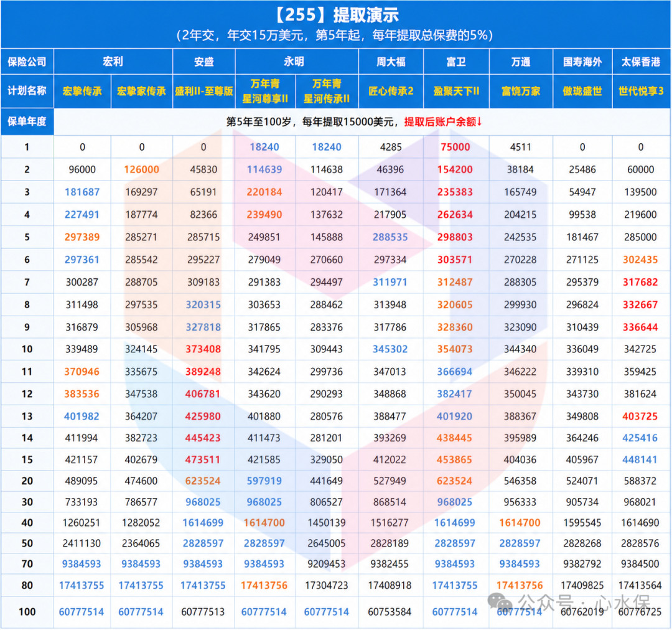Screen dimensions: 672x630
Task: Select the orange value 297389
Action: tap(82, 237)
